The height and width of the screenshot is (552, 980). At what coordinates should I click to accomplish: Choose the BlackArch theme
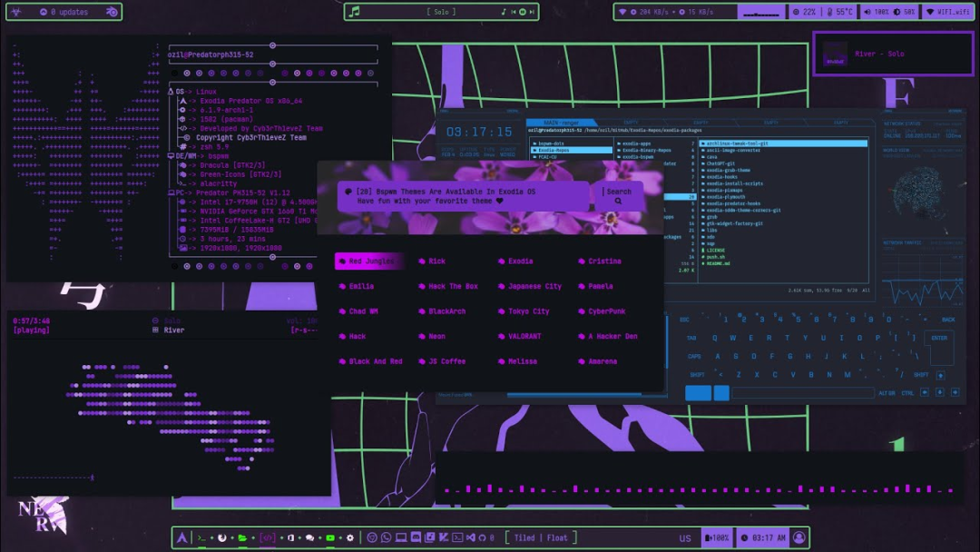point(442,310)
